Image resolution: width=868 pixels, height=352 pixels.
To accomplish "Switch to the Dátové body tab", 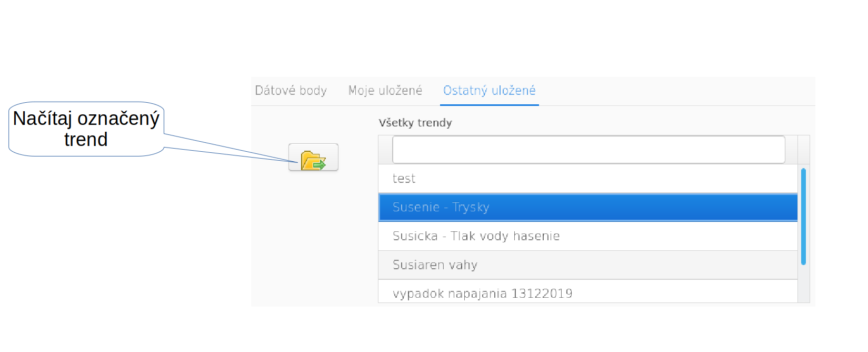I will click(x=291, y=91).
